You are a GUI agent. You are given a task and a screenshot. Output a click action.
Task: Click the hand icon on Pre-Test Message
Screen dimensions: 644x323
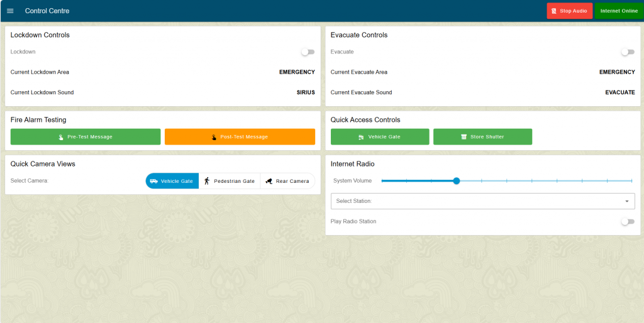tap(61, 137)
